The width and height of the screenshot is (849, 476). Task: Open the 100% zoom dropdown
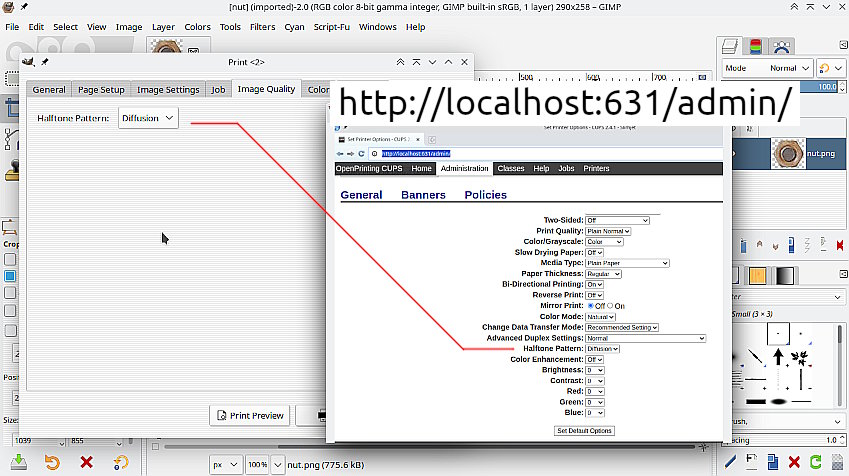point(277,465)
